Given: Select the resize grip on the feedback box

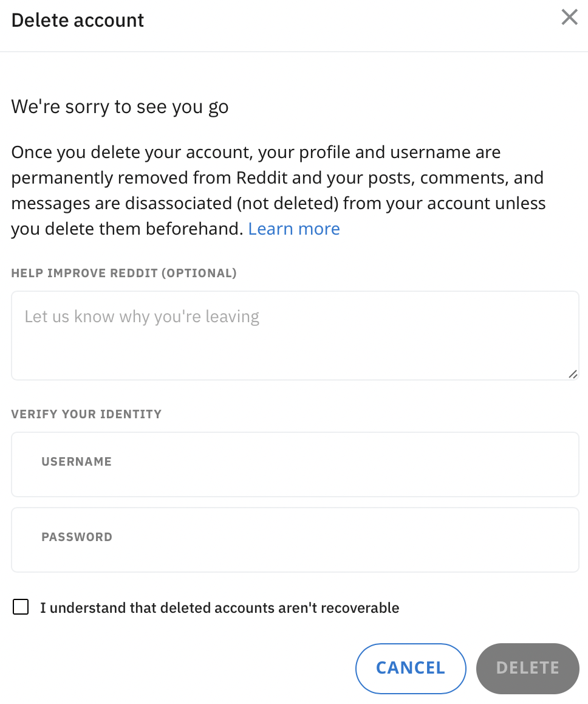Looking at the screenshot, I should tap(573, 375).
